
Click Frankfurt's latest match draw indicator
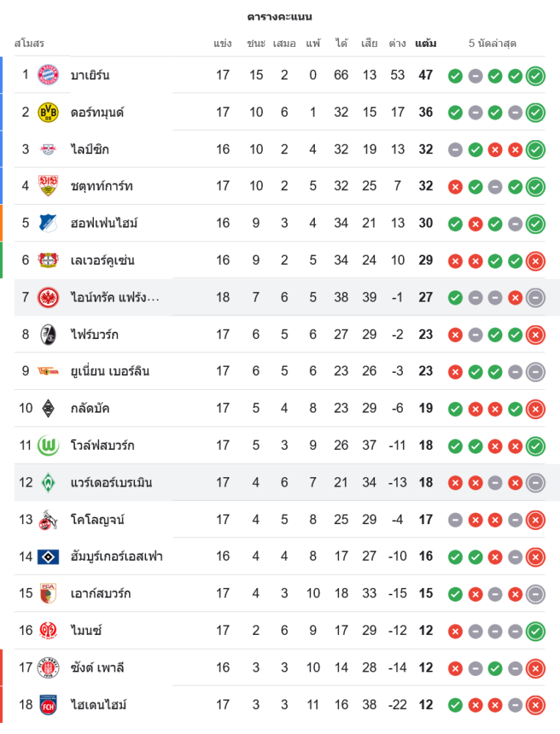[536, 297]
